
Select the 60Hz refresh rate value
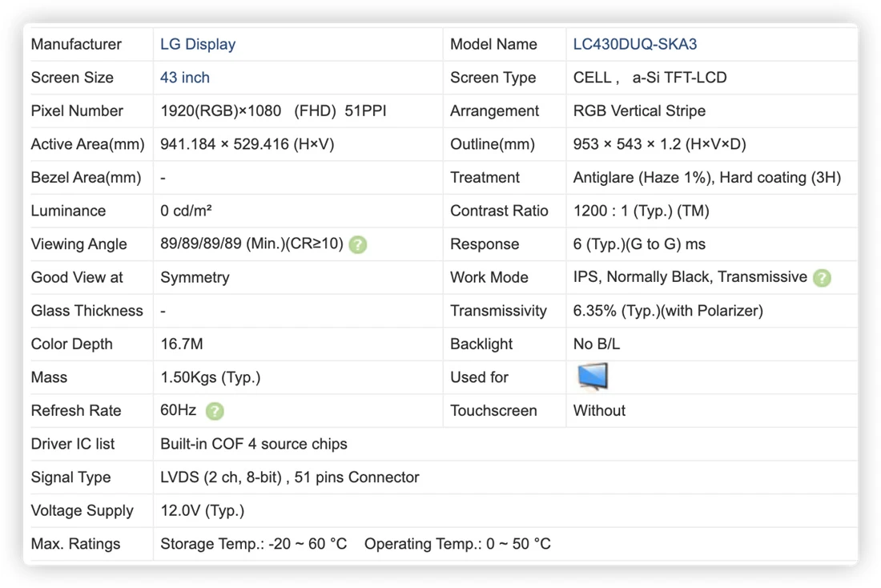point(178,410)
